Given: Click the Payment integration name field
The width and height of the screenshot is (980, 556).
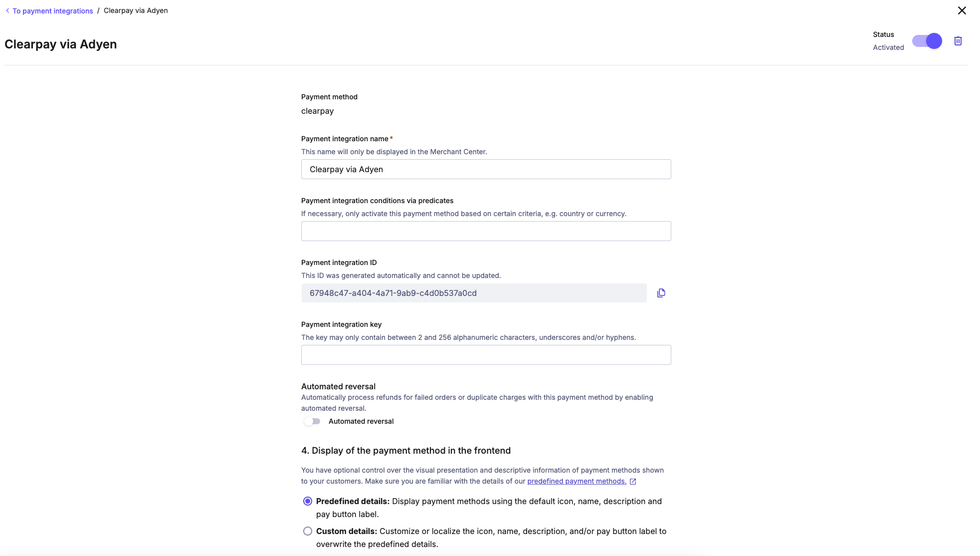Looking at the screenshot, I should pyautogui.click(x=486, y=169).
